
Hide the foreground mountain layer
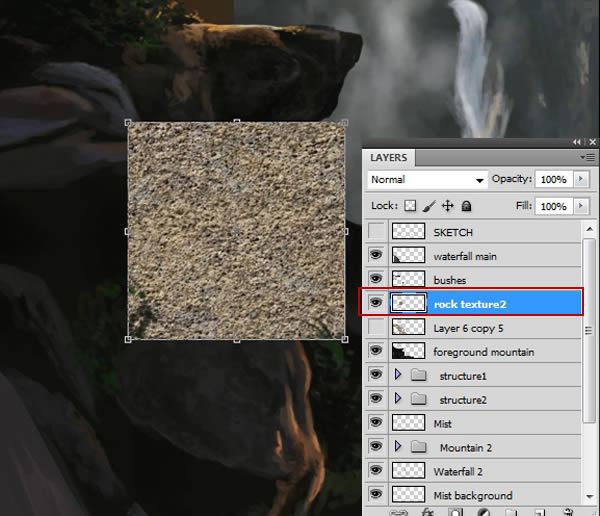pos(376,351)
